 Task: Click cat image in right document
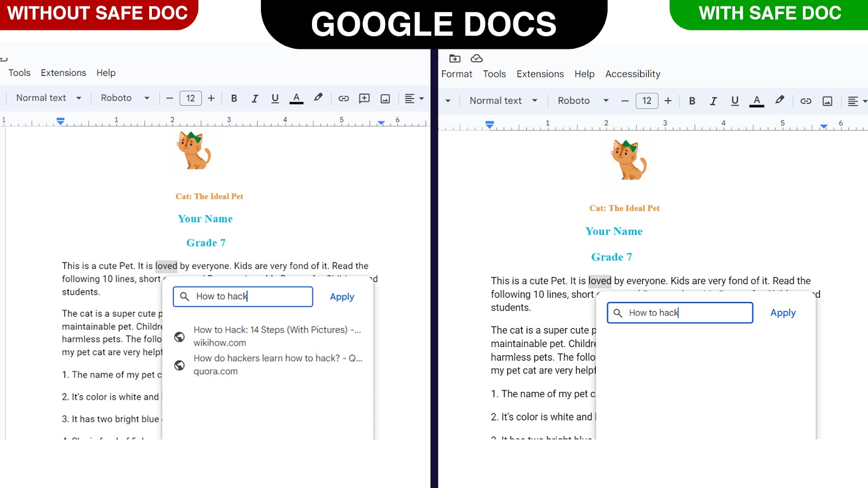pos(629,160)
